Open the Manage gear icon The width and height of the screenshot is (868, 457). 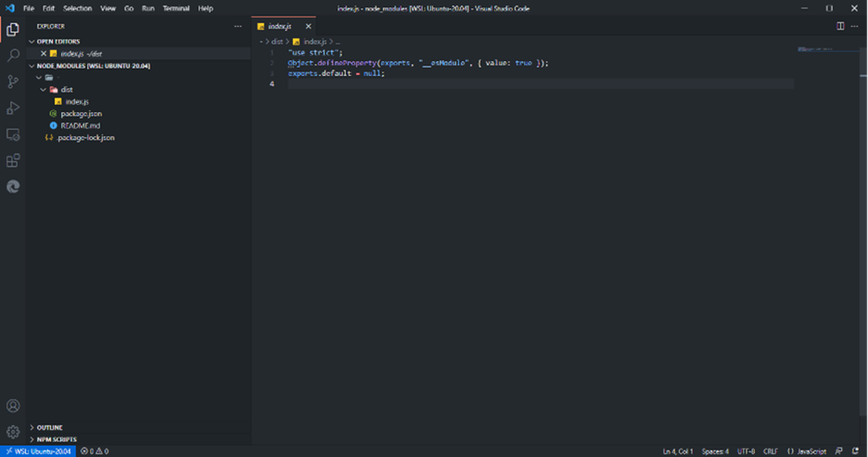point(13,432)
